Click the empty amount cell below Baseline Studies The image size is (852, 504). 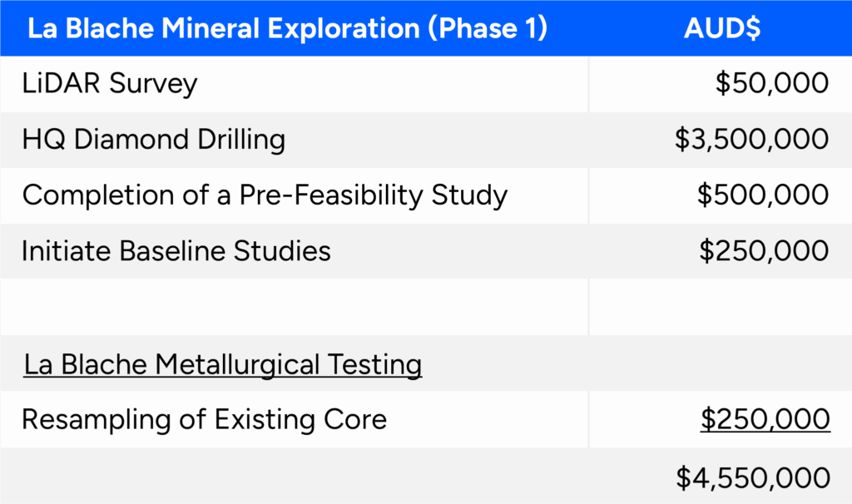coord(720,307)
